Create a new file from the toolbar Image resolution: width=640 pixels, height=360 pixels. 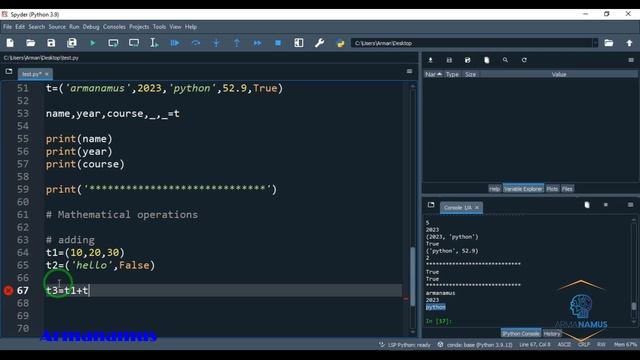pos(10,43)
